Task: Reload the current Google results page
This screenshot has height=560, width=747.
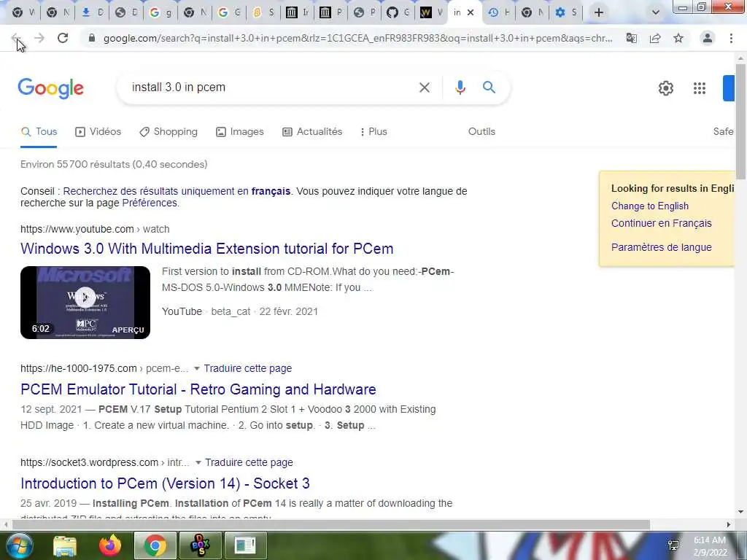Action: point(63,38)
